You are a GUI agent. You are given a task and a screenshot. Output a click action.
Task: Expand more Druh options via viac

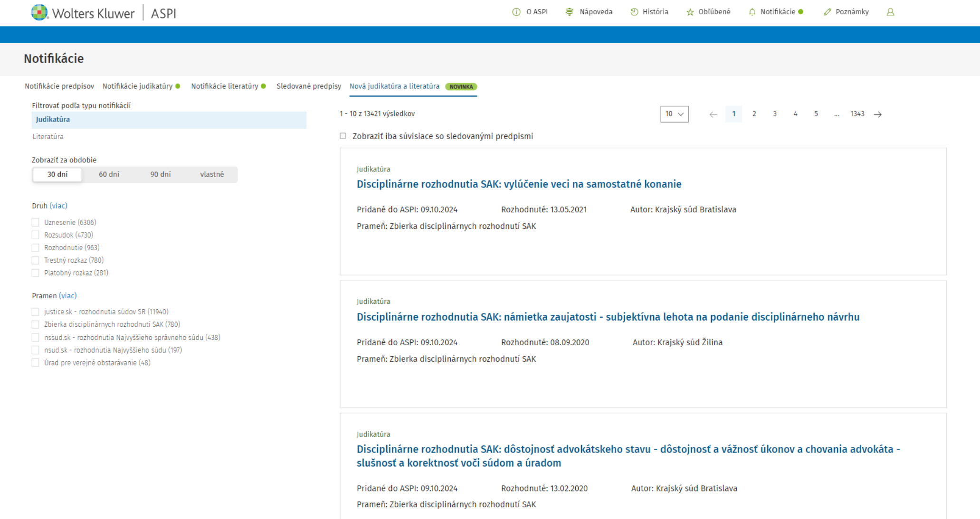click(58, 206)
